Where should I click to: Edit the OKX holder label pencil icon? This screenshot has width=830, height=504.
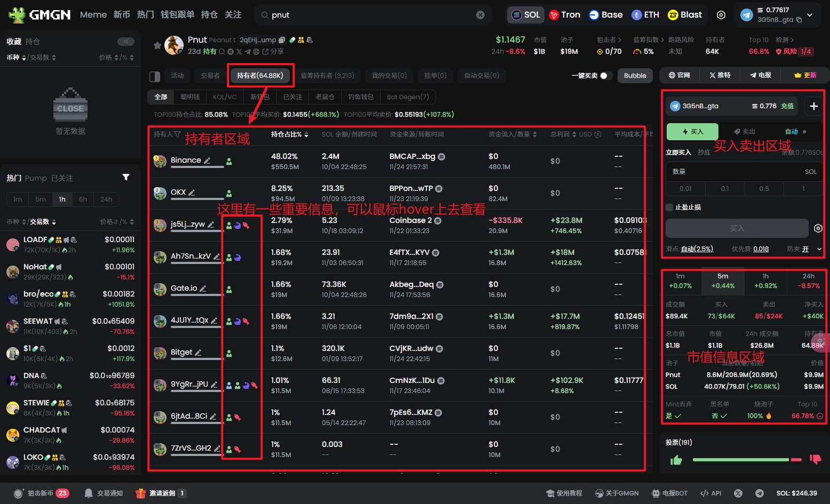coord(192,193)
